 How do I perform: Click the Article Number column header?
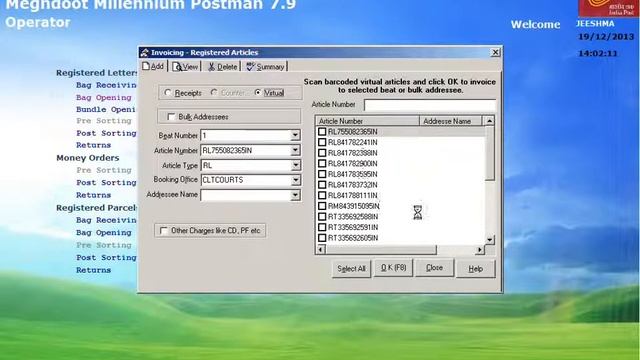pos(368,121)
